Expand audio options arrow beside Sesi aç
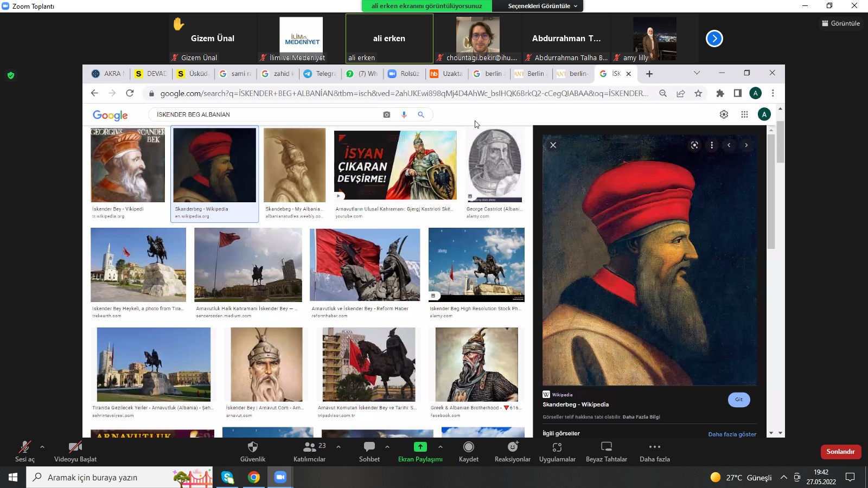The image size is (868, 488). (x=42, y=447)
